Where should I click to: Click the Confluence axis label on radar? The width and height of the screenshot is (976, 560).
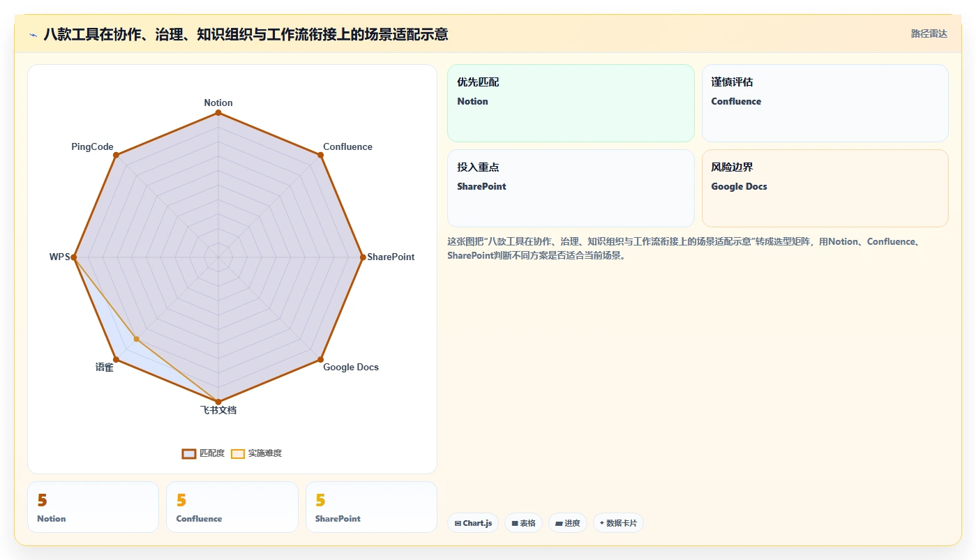pos(347,146)
